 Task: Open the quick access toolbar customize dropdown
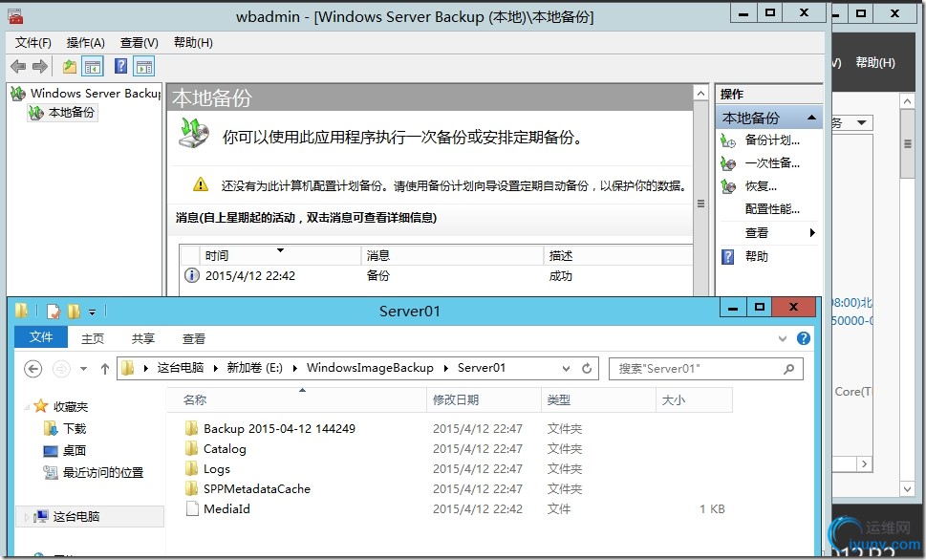pyautogui.click(x=92, y=312)
